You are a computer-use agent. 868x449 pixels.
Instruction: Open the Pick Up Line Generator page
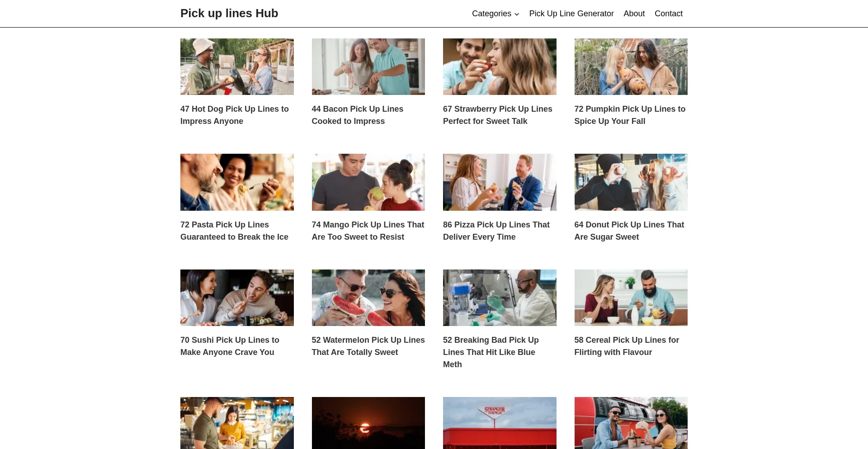tap(571, 14)
